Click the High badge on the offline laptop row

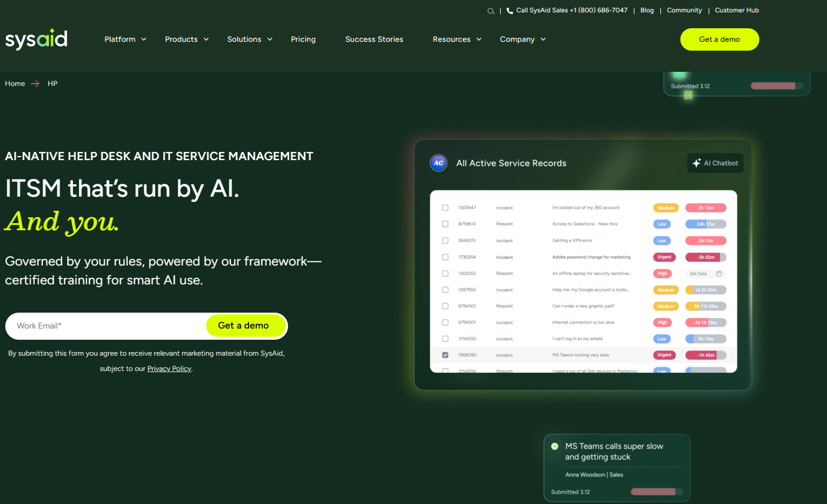pos(663,274)
